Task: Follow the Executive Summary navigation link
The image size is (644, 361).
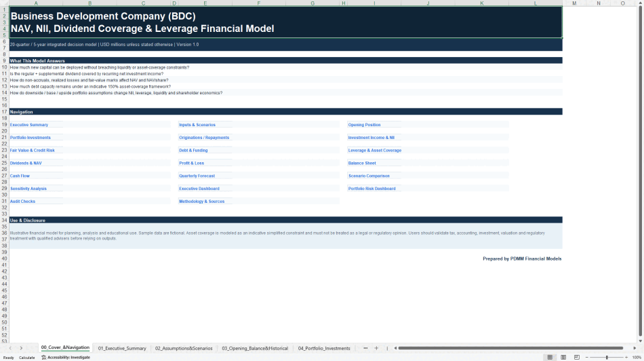Action: coord(28,125)
